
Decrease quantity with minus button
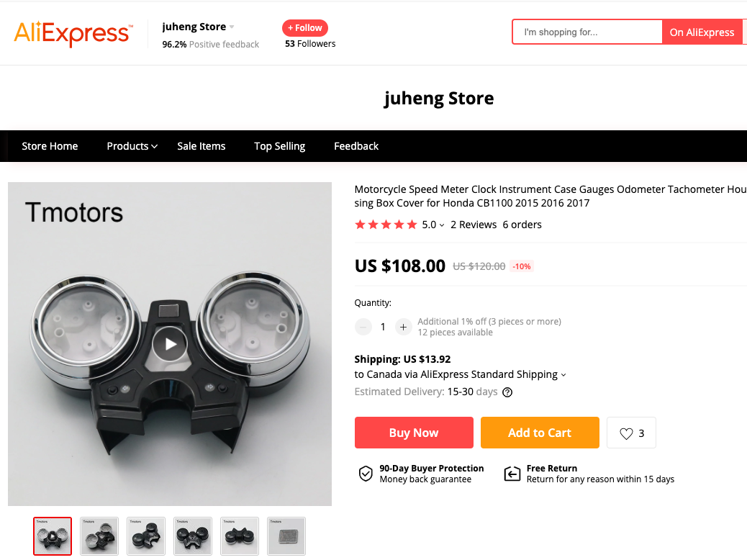point(363,327)
